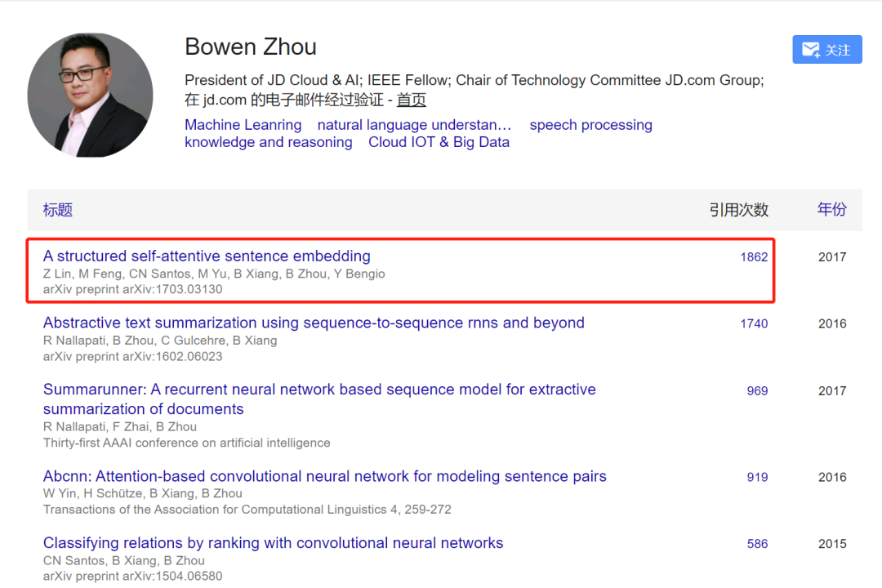Select the Machine Leanring interest tag
Screen dimensions: 882x588
click(243, 125)
